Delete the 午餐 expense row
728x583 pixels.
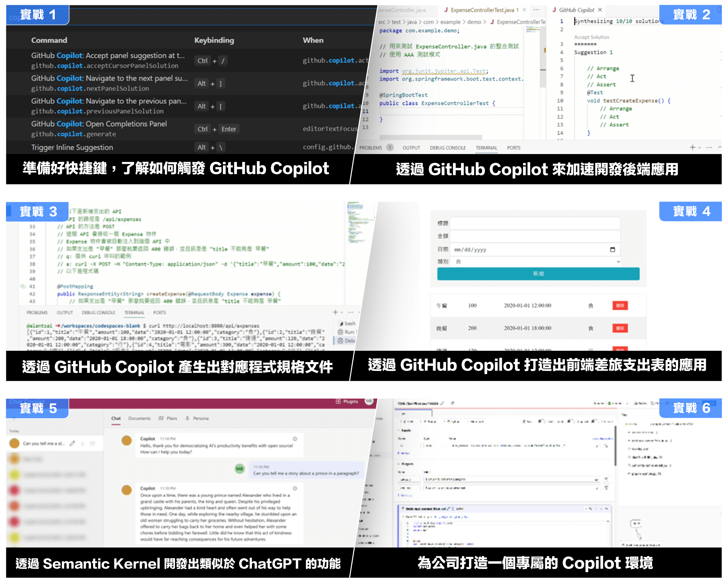coord(620,306)
